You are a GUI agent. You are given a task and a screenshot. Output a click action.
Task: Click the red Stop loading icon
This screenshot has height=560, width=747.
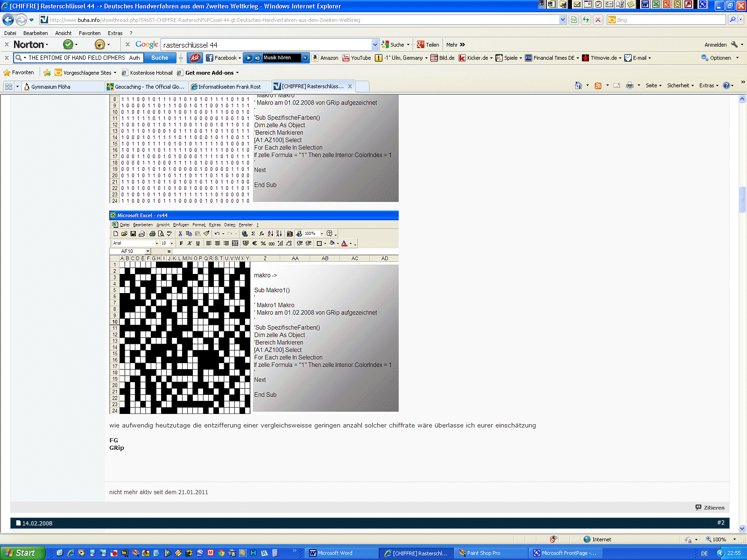pyautogui.click(x=598, y=20)
